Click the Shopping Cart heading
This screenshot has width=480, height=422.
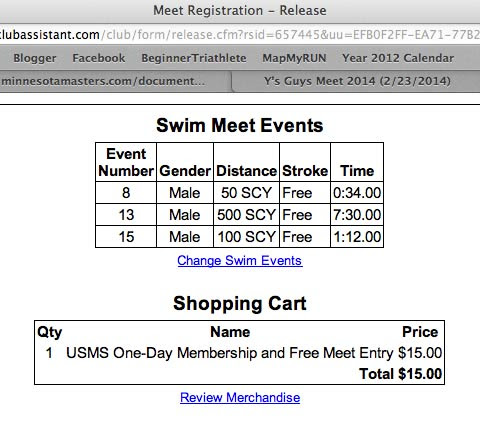(240, 304)
